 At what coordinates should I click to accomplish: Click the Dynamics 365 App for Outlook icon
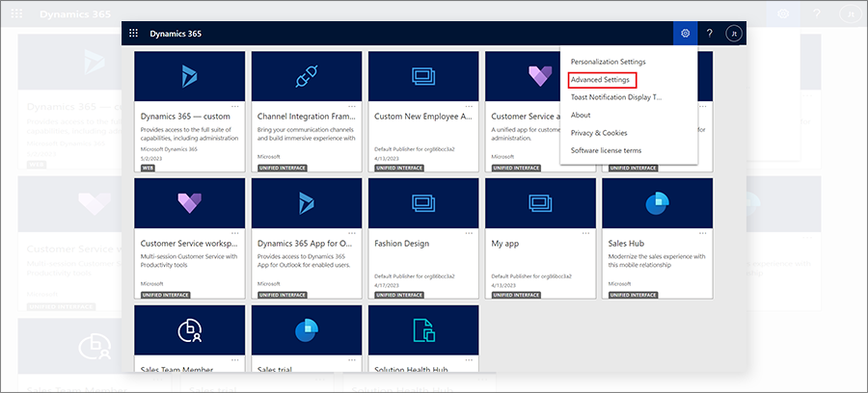click(307, 203)
